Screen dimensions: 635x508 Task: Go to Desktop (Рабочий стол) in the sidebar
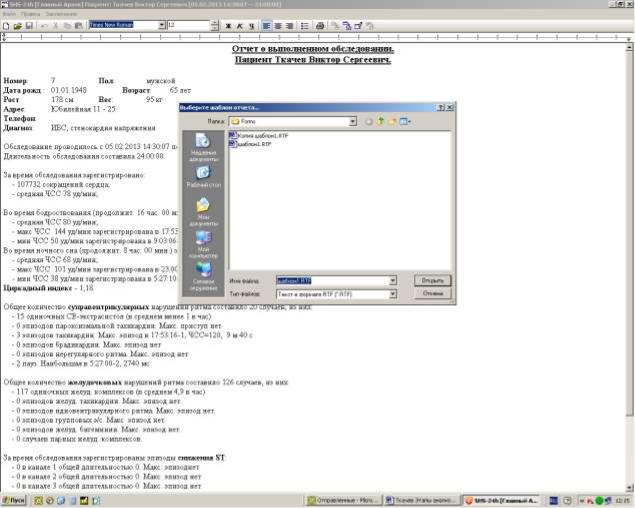(203, 177)
